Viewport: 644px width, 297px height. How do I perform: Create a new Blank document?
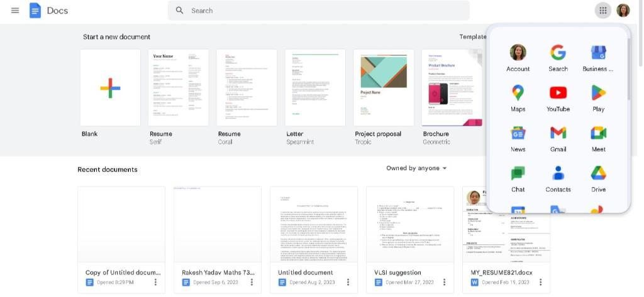pyautogui.click(x=110, y=87)
